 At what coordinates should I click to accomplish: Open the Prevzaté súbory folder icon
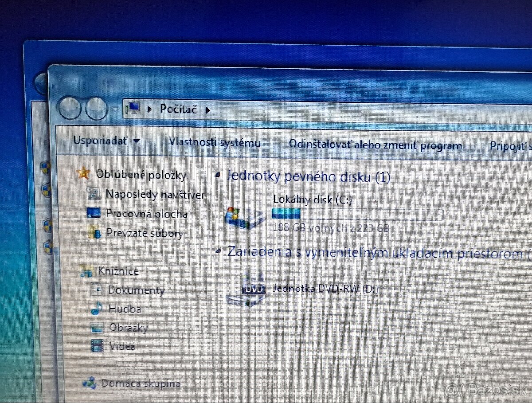click(x=95, y=232)
